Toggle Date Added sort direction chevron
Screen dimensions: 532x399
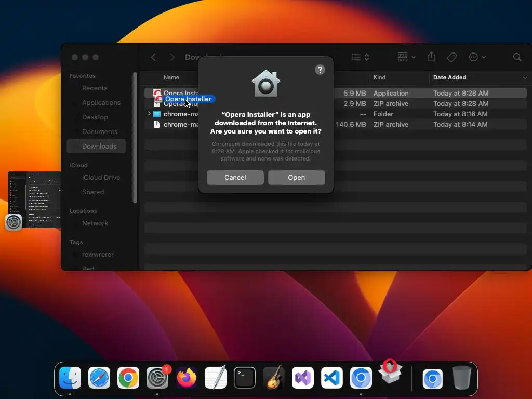tap(525, 78)
